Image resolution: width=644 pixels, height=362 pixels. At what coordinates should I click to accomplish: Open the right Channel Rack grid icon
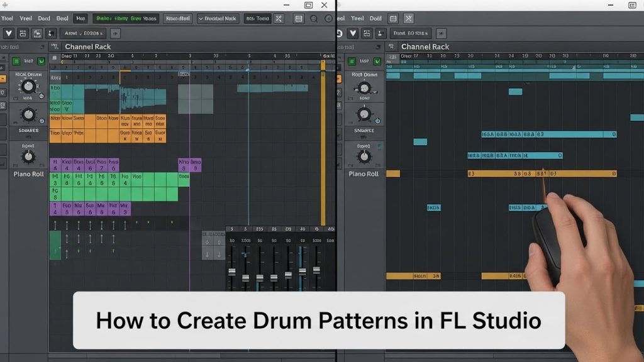coord(391,47)
